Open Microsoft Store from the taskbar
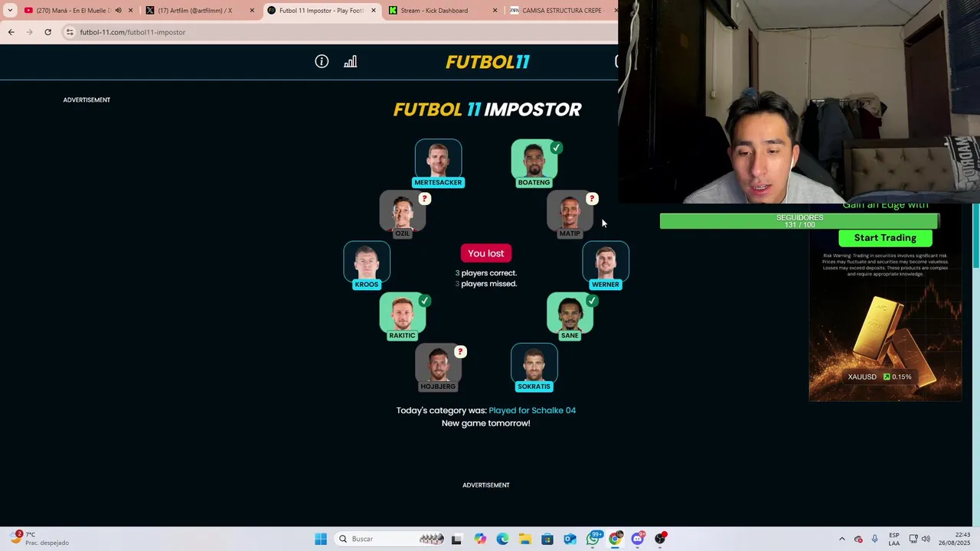The image size is (980, 551). (547, 539)
